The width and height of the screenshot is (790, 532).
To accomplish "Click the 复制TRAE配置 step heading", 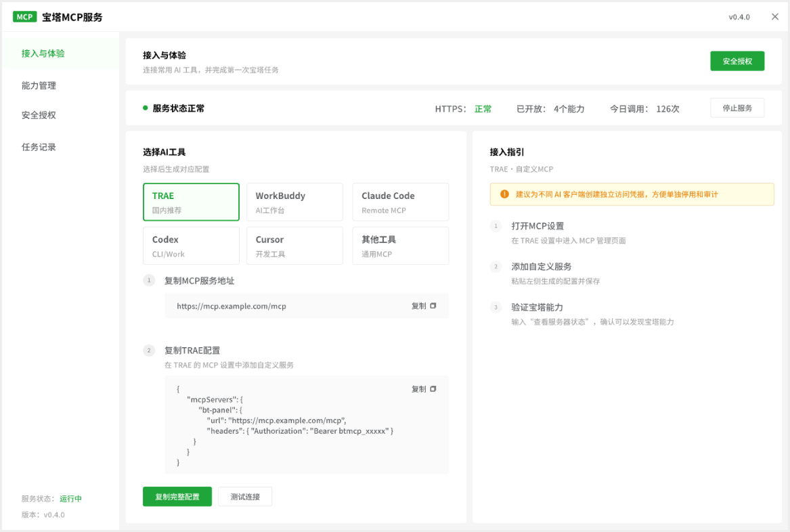I will point(192,350).
